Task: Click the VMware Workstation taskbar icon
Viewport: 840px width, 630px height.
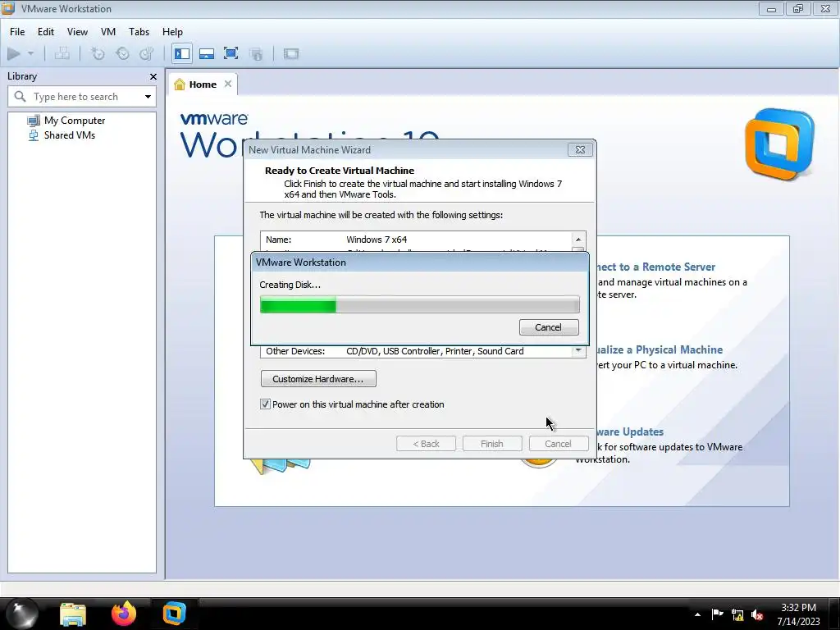Action: tap(174, 614)
